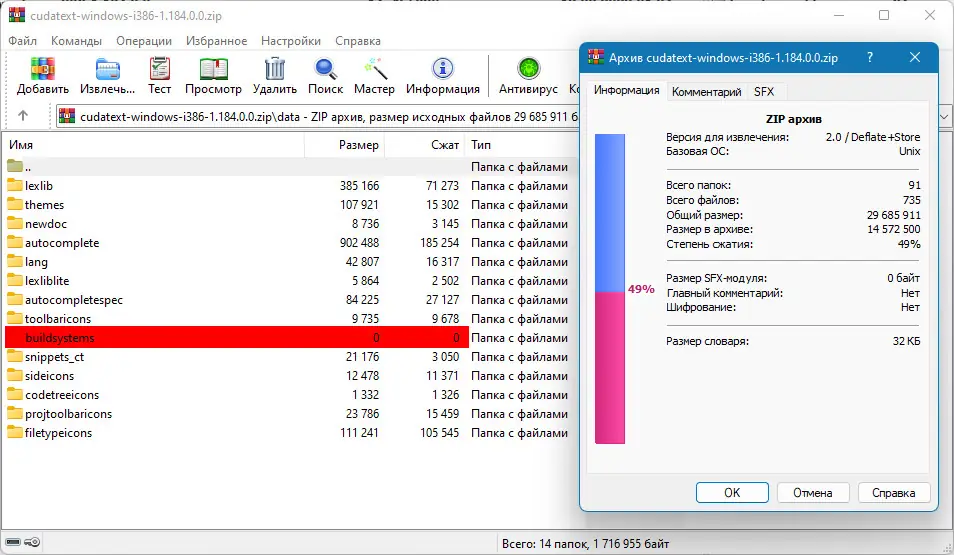Click the Поиск (Find) magnifier icon
Screen dimensions: 954x555
(326, 69)
